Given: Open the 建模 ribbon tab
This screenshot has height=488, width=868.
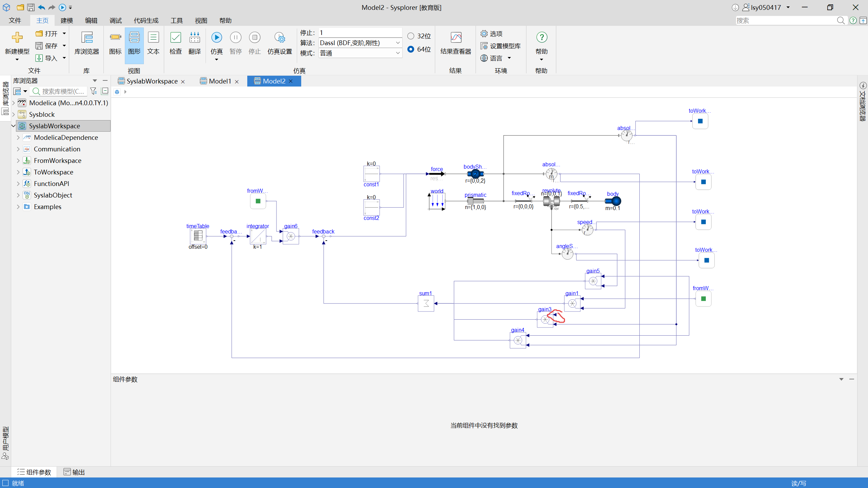Looking at the screenshot, I should [x=67, y=21].
